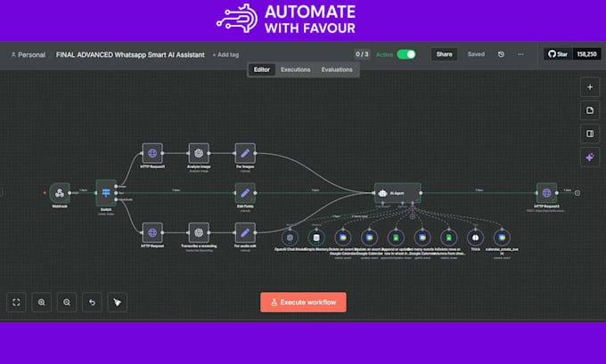The height and width of the screenshot is (364, 606).
Task: Open the OpenAI Chat Model sub-node
Action: tap(290, 238)
